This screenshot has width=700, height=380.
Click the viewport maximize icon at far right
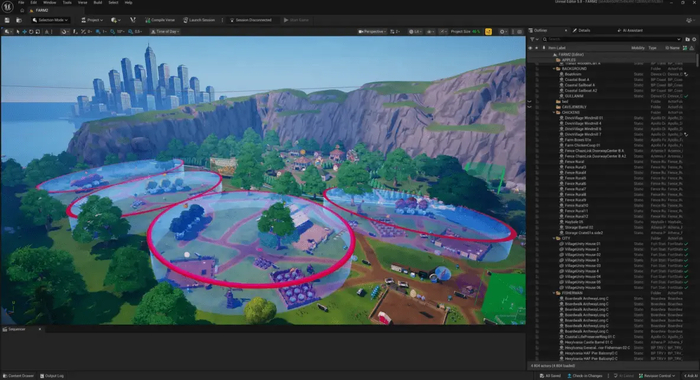click(520, 32)
